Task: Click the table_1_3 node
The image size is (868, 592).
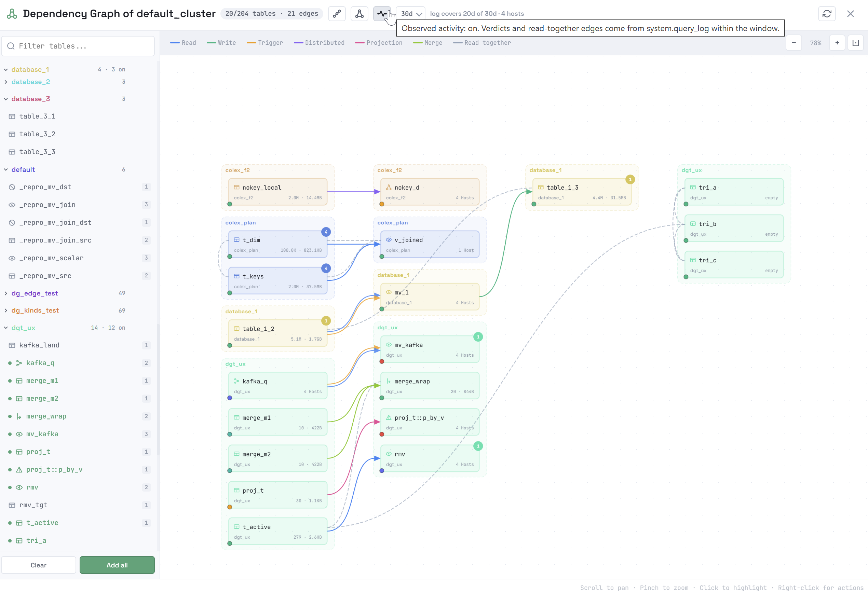Action: coord(582,192)
